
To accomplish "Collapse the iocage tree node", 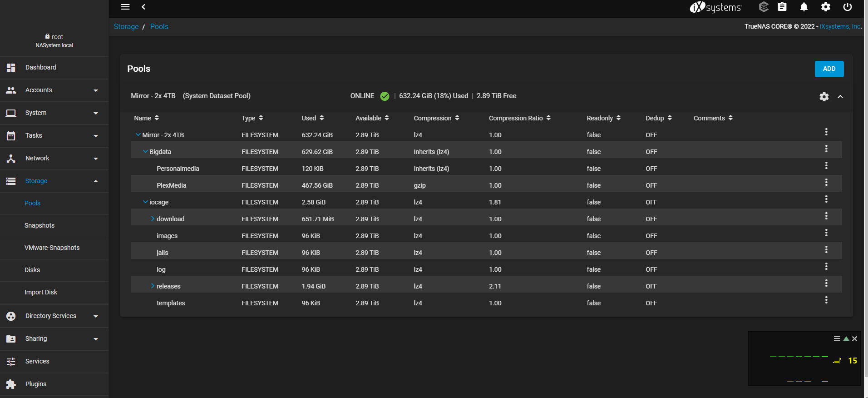I will pyautogui.click(x=145, y=202).
